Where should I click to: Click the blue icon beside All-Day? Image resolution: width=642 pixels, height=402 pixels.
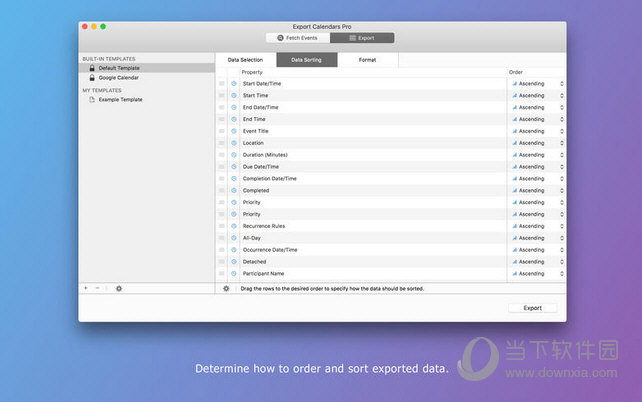234,238
